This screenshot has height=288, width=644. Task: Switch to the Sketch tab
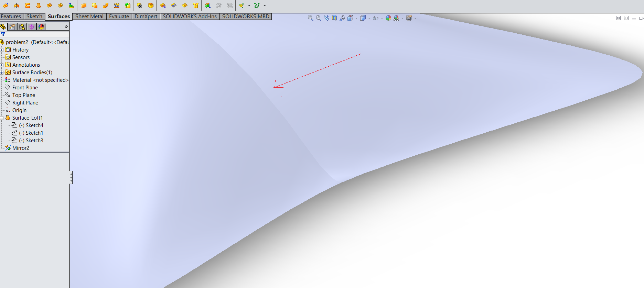click(x=34, y=16)
